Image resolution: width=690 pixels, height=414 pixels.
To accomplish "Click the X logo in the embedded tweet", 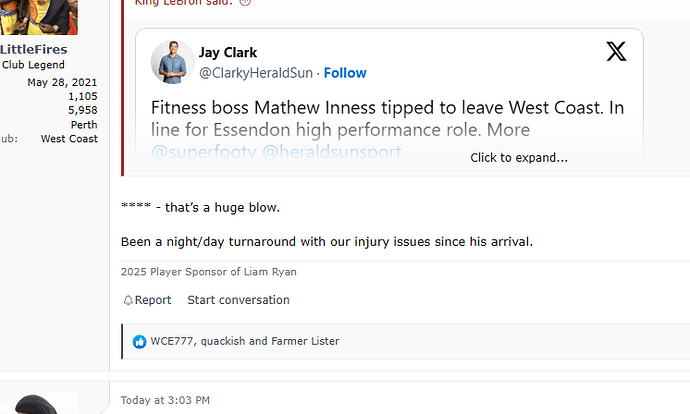I will click(x=616, y=51).
